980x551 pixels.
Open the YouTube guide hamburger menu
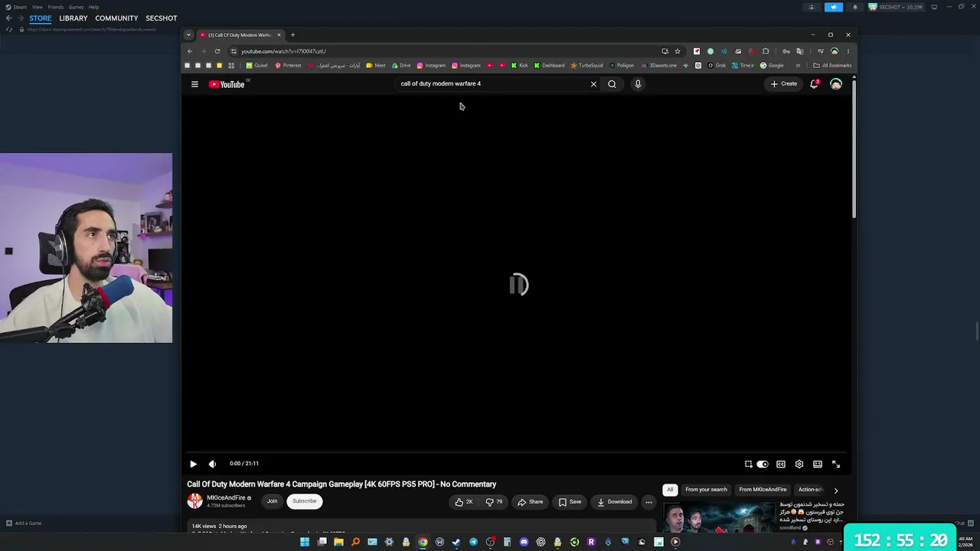click(x=194, y=84)
